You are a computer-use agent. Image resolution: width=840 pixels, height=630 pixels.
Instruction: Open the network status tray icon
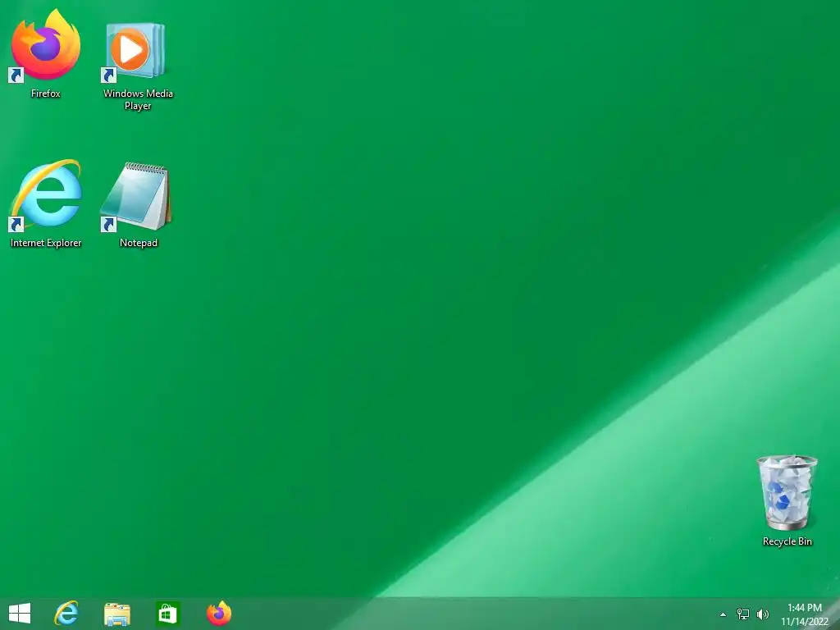pos(743,614)
